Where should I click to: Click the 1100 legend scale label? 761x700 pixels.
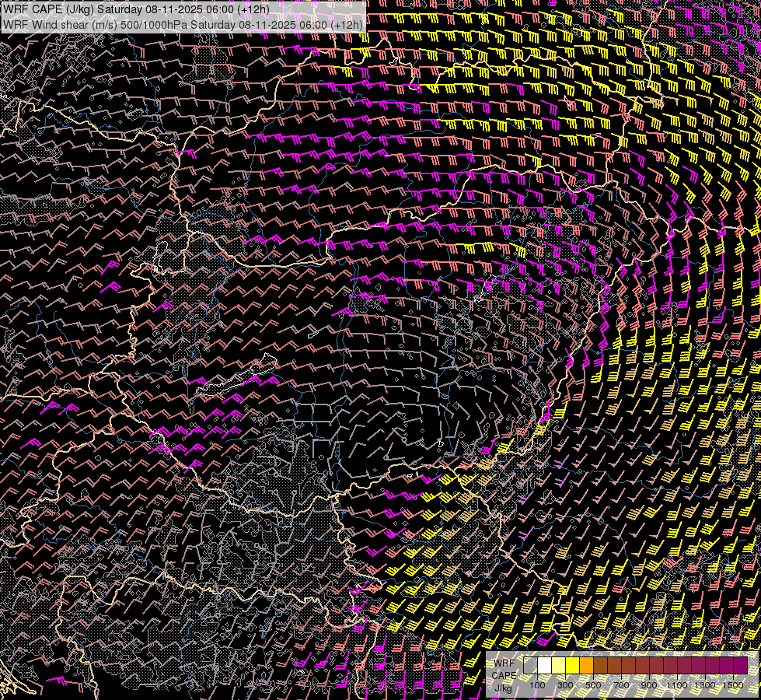(x=677, y=685)
